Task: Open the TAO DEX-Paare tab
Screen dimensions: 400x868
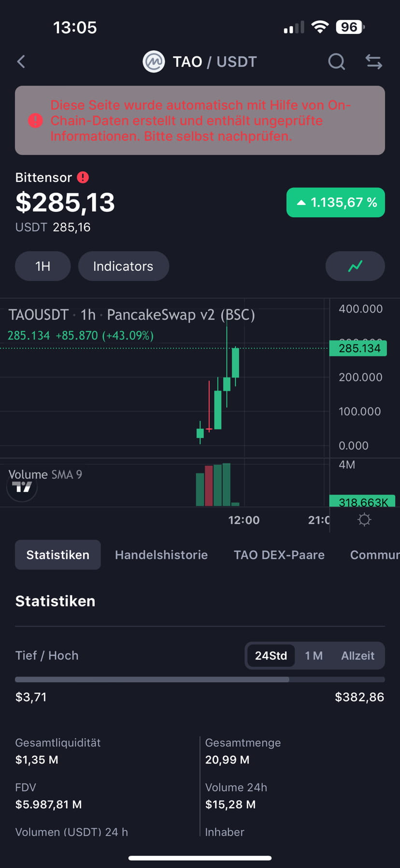Action: pyautogui.click(x=279, y=555)
